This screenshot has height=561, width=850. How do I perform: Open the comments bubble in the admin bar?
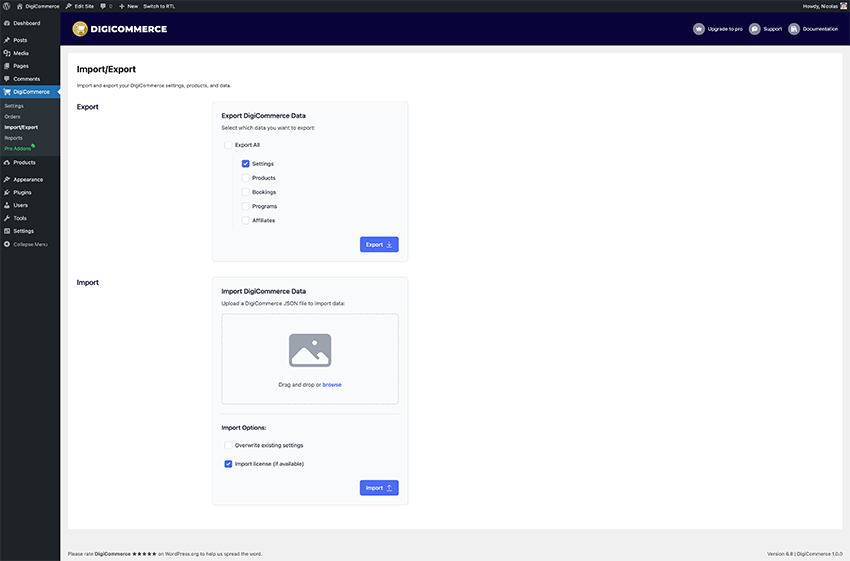click(x=106, y=6)
